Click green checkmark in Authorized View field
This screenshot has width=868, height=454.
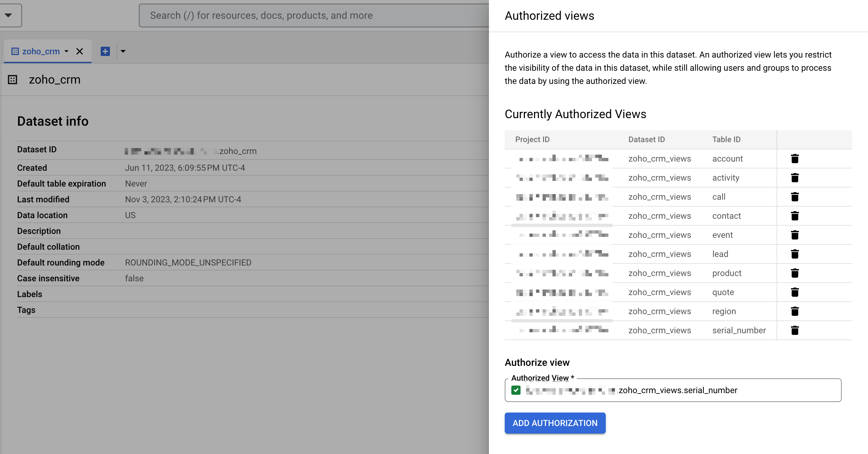[516, 390]
